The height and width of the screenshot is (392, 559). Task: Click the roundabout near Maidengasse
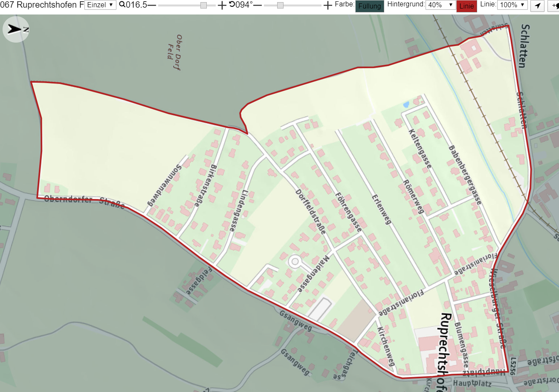pos(295,261)
